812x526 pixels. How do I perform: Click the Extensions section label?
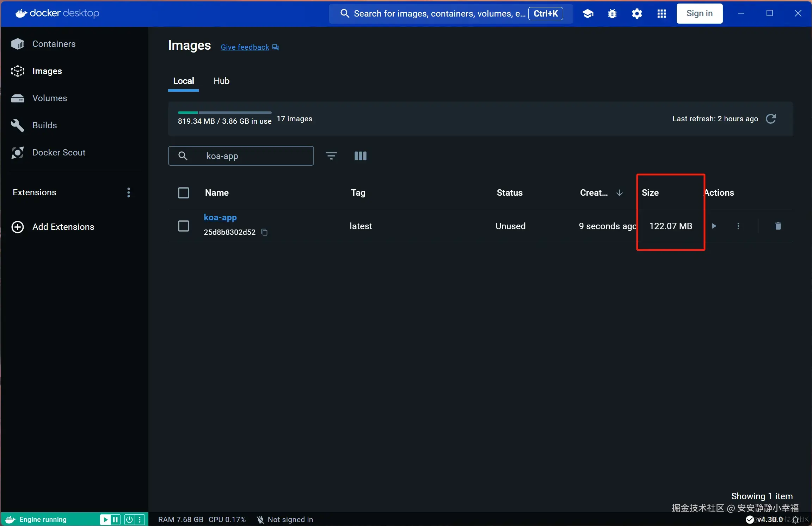click(x=35, y=192)
